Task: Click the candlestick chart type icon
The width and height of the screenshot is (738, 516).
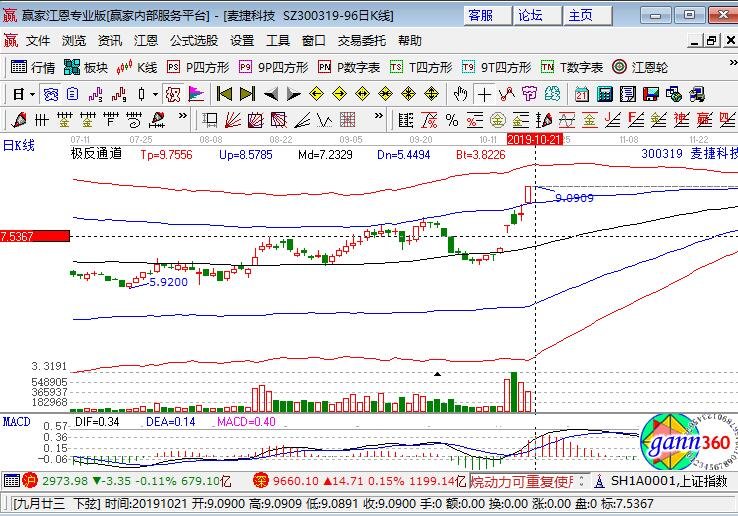Action: pos(141,95)
